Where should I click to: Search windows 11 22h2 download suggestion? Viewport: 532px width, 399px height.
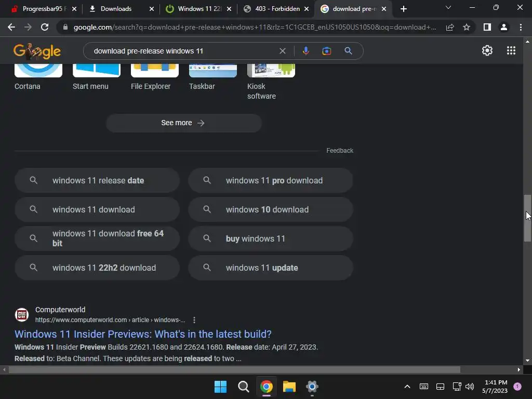coord(97,268)
